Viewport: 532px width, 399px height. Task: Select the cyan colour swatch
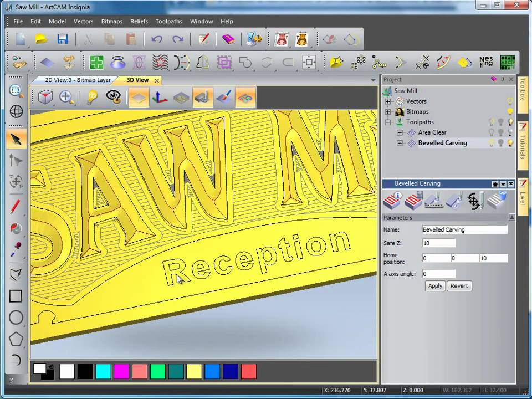coord(103,371)
